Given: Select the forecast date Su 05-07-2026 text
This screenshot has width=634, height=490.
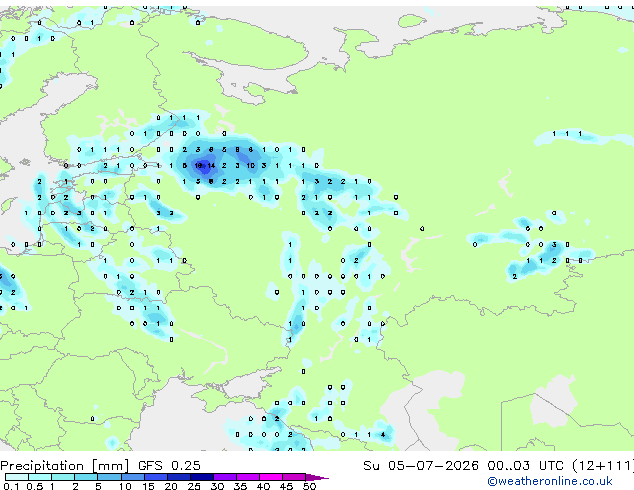Looking at the screenshot, I should pos(421,466).
